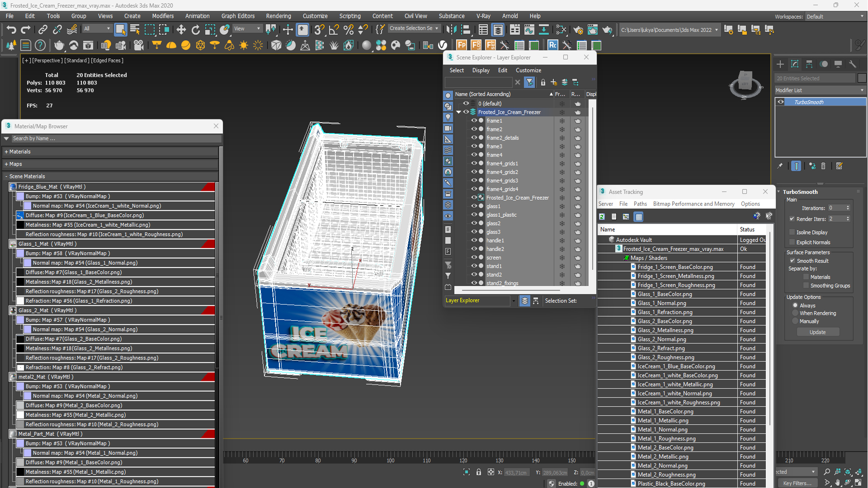Open the Utilities wrench panel tab
Image resolution: width=868 pixels, height=488 pixels.
pos(853,64)
